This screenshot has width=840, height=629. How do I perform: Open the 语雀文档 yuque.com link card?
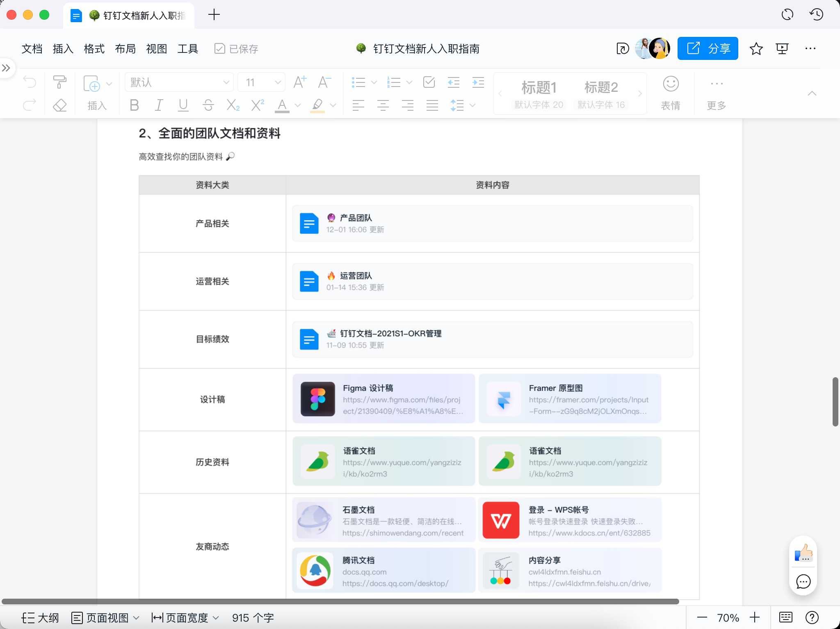(x=383, y=461)
